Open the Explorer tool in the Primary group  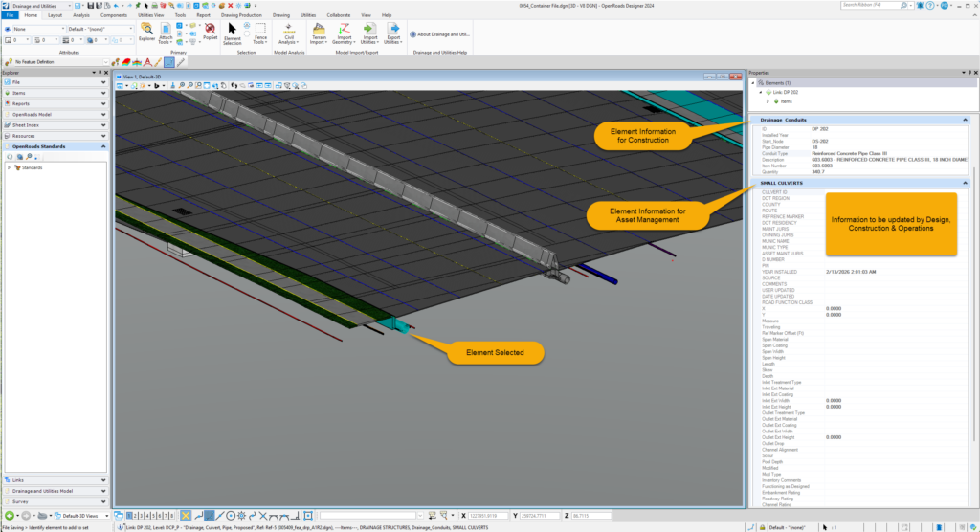tap(146, 32)
